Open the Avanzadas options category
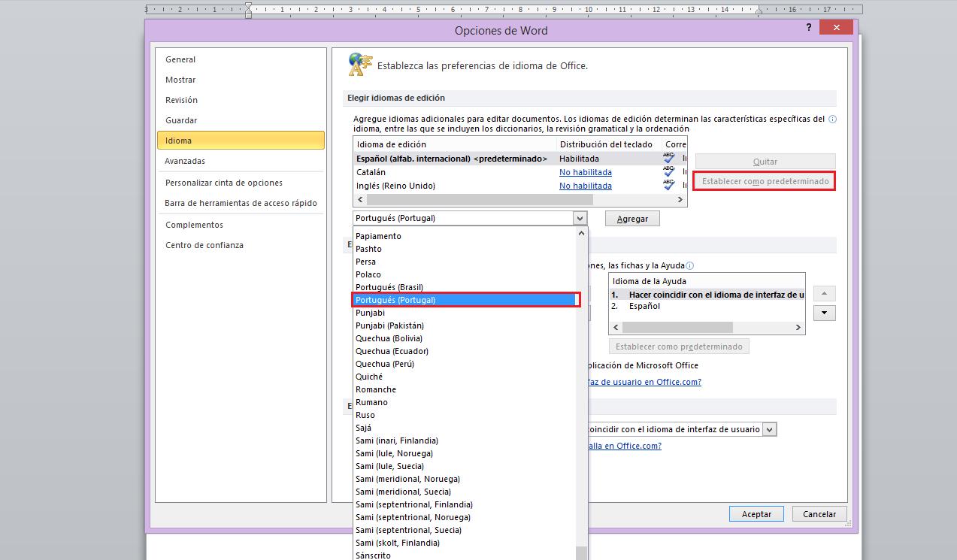Screen dimensions: 957x560 (185, 161)
